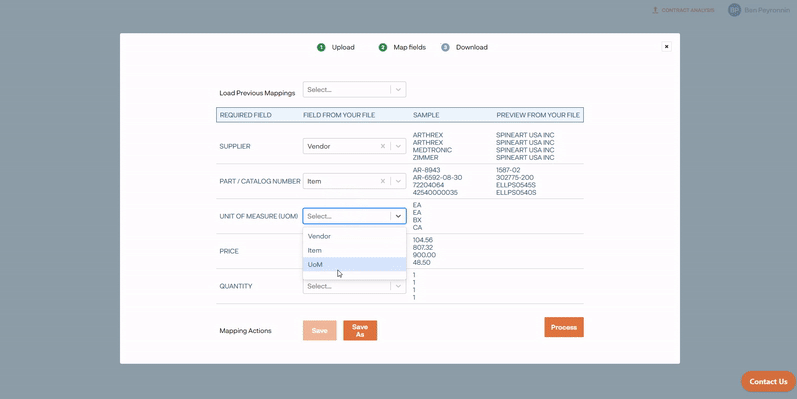Click preview value ELLPS0545S
797x399 pixels.
tap(516, 186)
